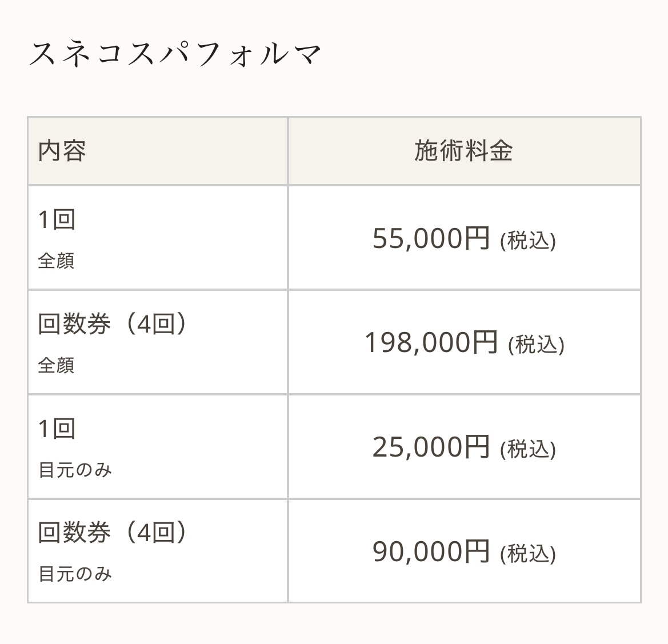The width and height of the screenshot is (668, 644).
Task: Click (税込) beside 198,000円
Action: point(537,344)
